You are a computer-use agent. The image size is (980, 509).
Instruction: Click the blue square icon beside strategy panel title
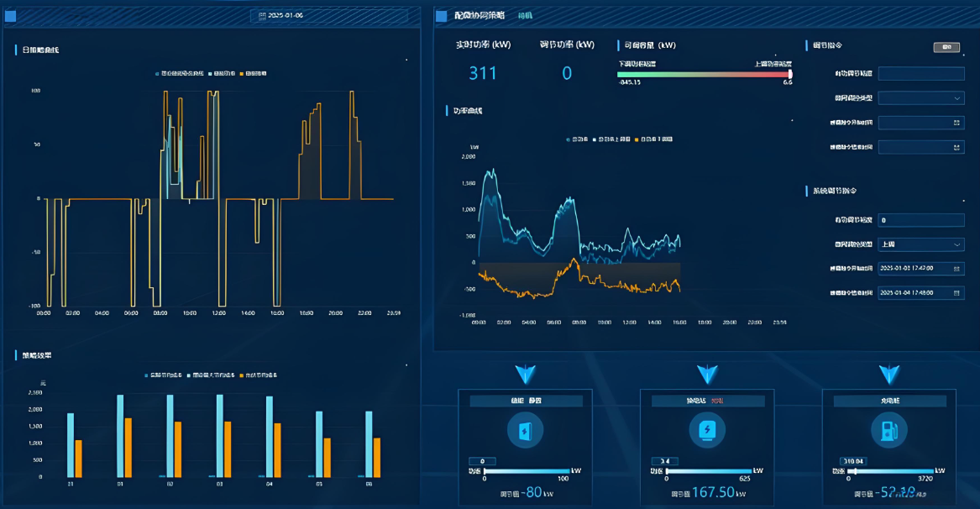pyautogui.click(x=442, y=16)
